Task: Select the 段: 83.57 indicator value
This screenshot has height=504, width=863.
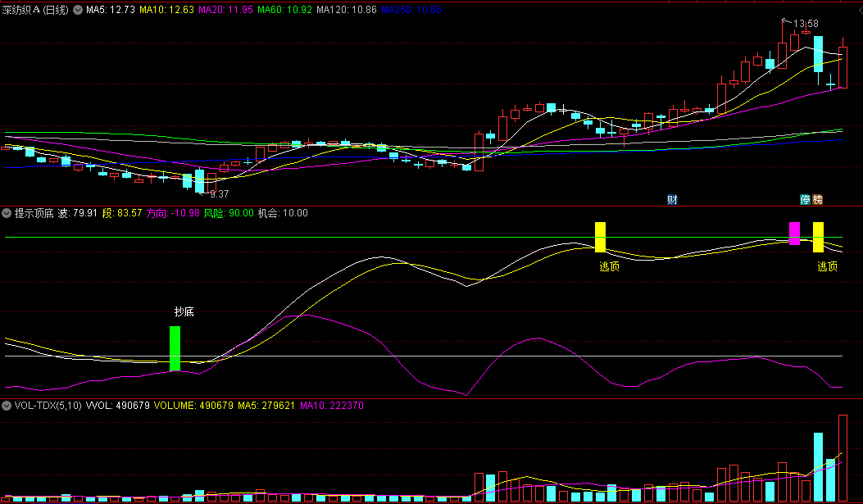Action: 122,213
